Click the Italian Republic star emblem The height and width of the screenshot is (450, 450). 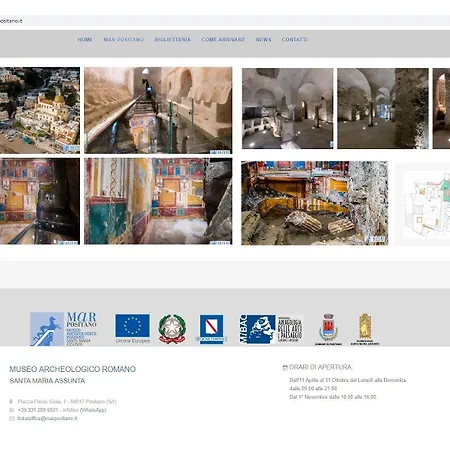172,329
